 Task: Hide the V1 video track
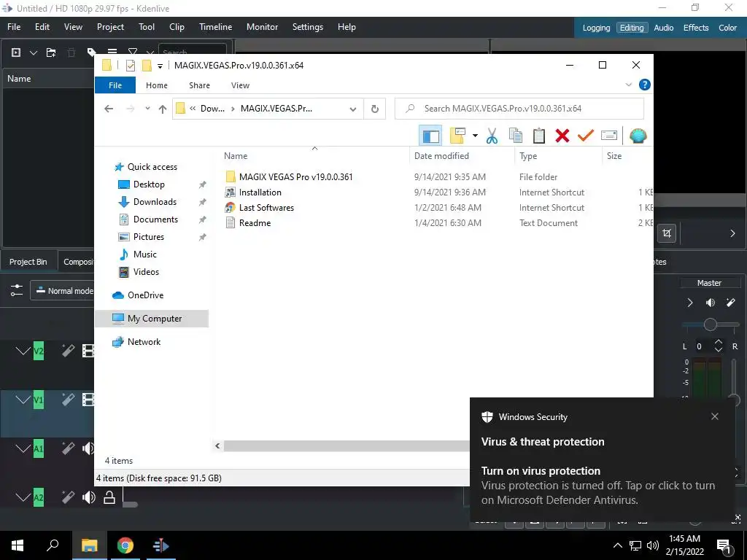pos(88,400)
